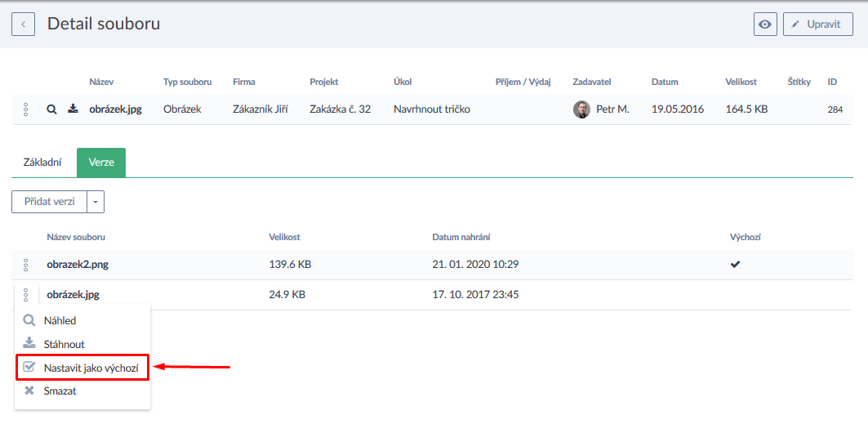Click default checkmark for obrazek2.png

pyautogui.click(x=735, y=265)
